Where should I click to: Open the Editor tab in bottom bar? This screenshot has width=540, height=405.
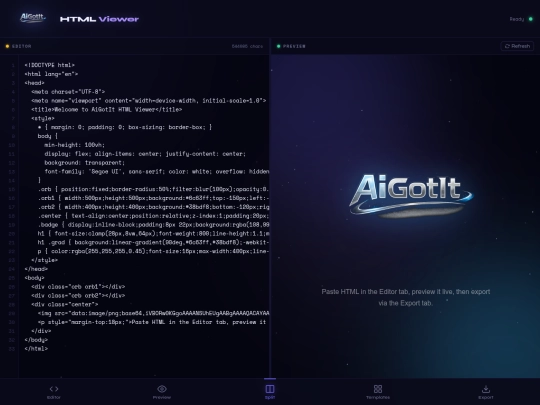coord(54,392)
